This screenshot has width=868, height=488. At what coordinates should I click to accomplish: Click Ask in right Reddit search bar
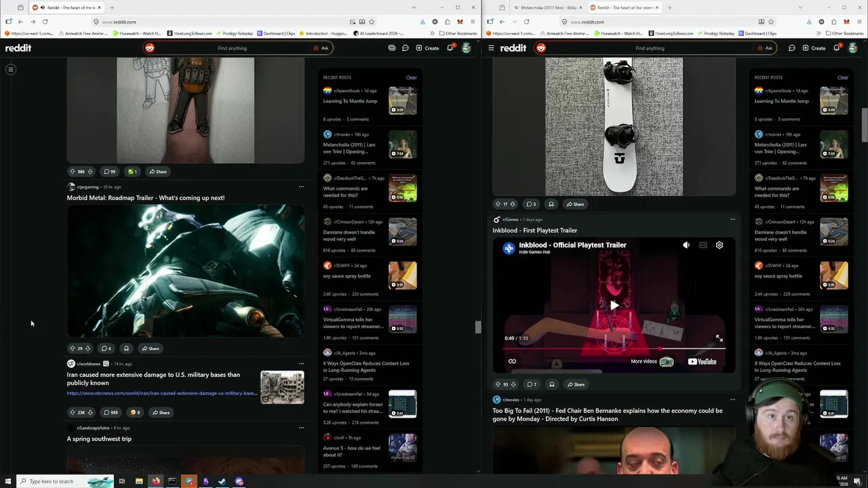coord(764,48)
